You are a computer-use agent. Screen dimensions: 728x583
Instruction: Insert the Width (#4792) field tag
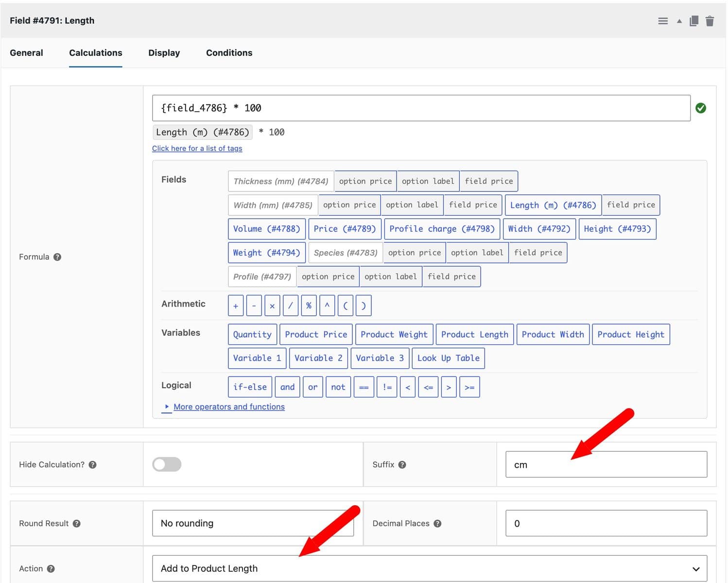539,229
